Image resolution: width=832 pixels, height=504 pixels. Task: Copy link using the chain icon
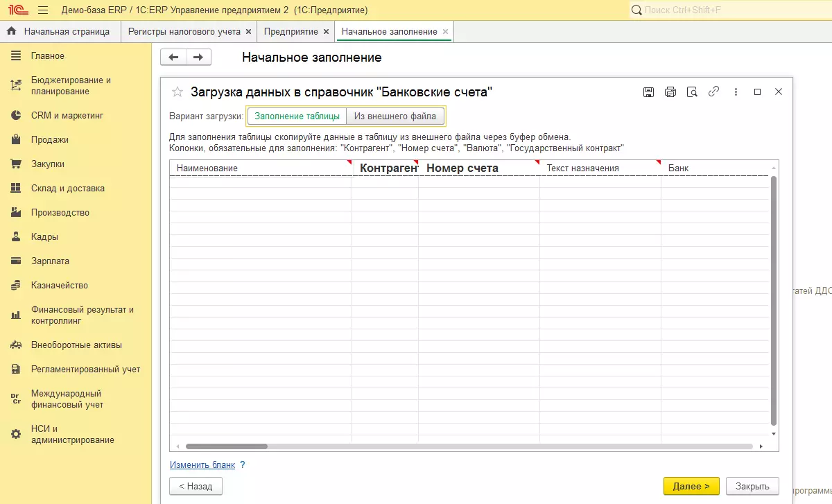713,92
